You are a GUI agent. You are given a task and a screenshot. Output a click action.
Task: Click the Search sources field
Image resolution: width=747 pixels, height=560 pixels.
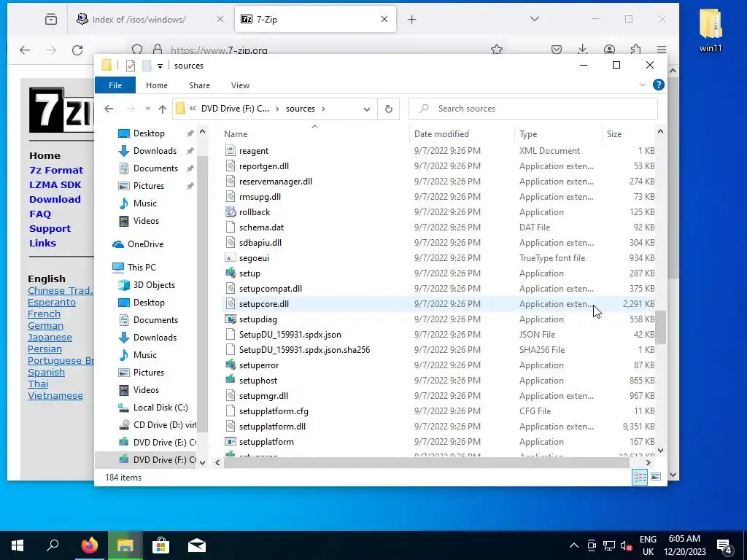(533, 109)
